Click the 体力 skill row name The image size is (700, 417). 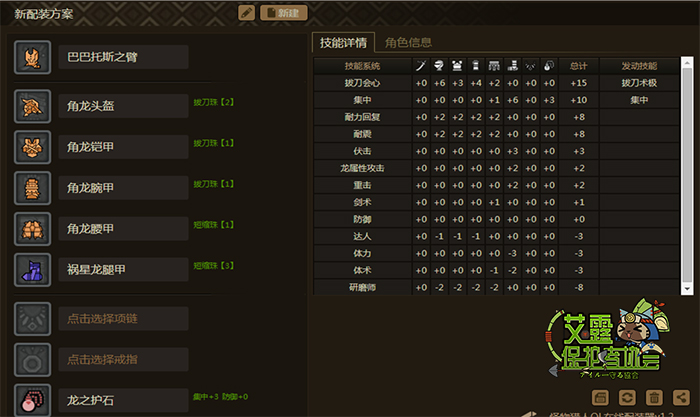362,253
